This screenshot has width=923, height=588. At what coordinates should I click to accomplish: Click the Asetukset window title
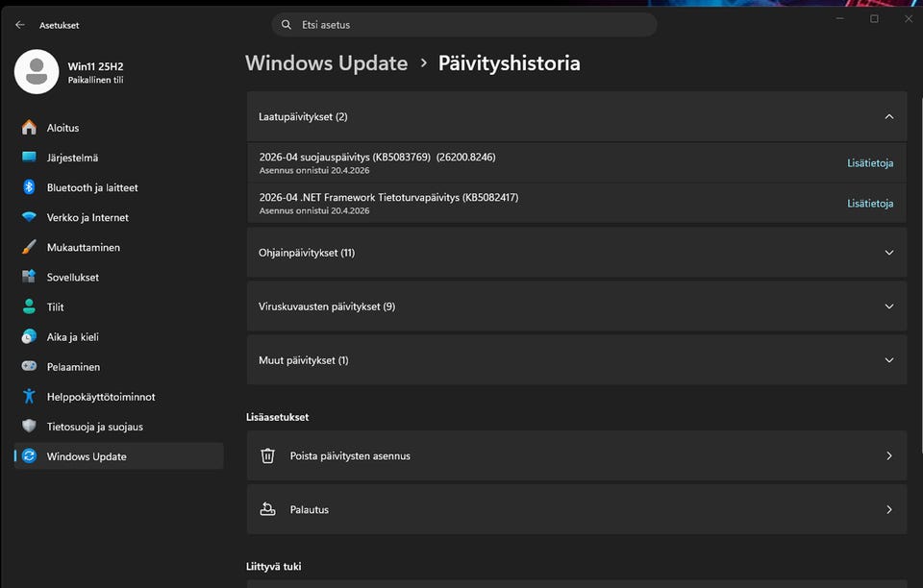pos(59,25)
